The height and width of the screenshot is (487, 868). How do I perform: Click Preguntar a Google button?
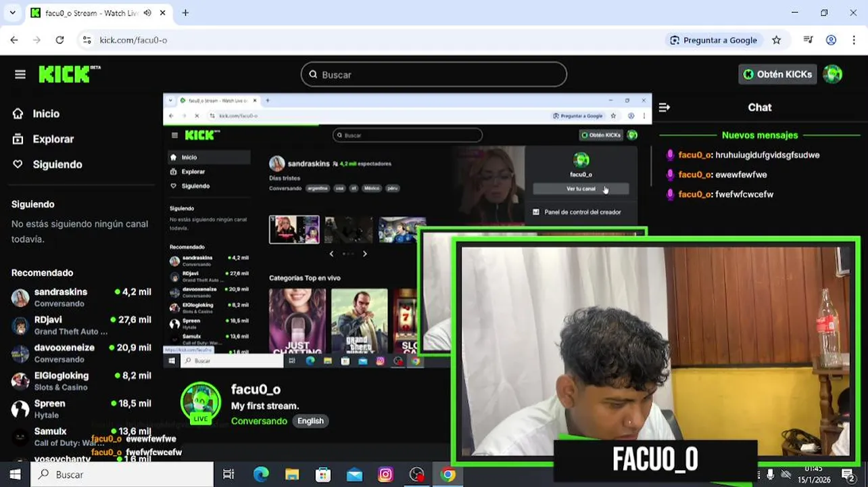(x=714, y=40)
